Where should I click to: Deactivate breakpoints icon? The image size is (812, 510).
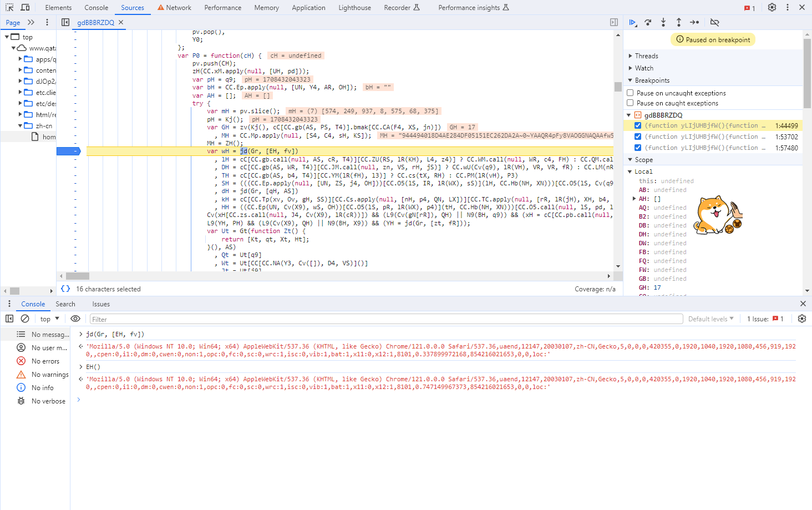tap(714, 22)
